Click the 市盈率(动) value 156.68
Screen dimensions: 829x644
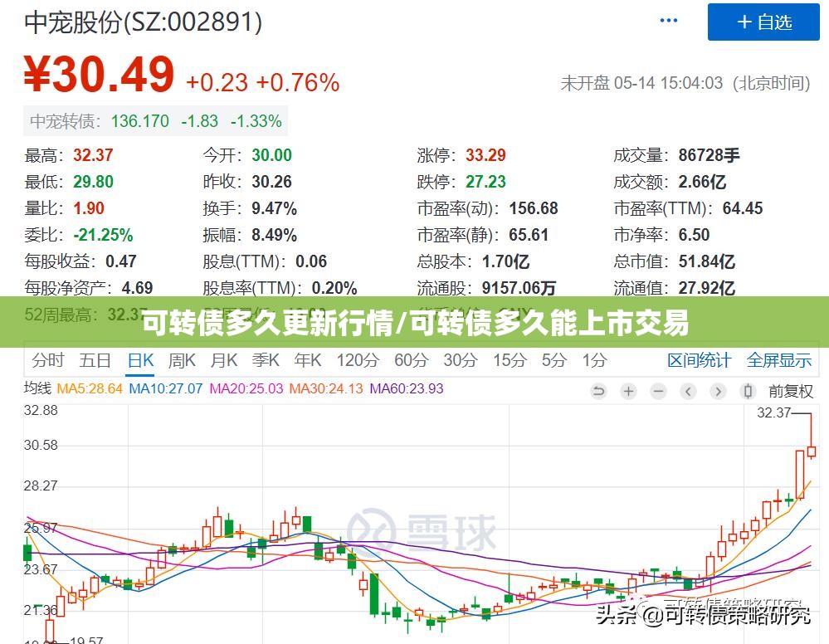tap(534, 208)
